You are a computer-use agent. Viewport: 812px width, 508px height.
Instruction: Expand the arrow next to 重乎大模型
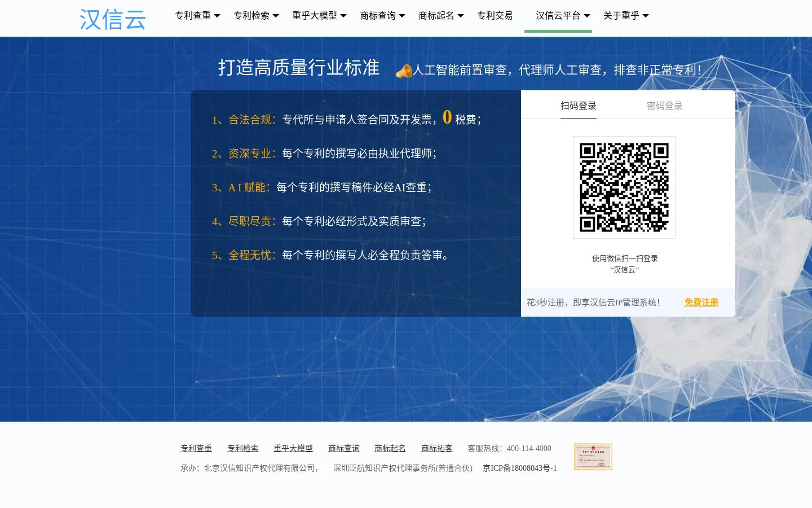click(343, 16)
